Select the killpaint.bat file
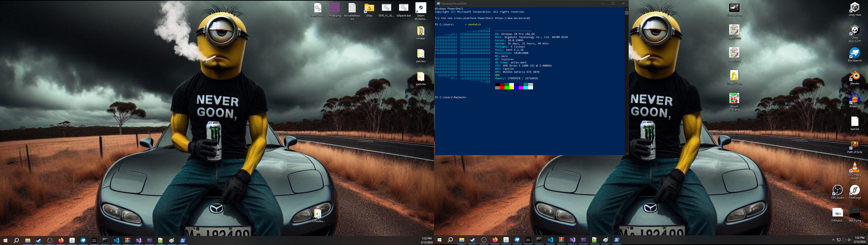Viewport: 868px width, 245px height. [x=403, y=10]
